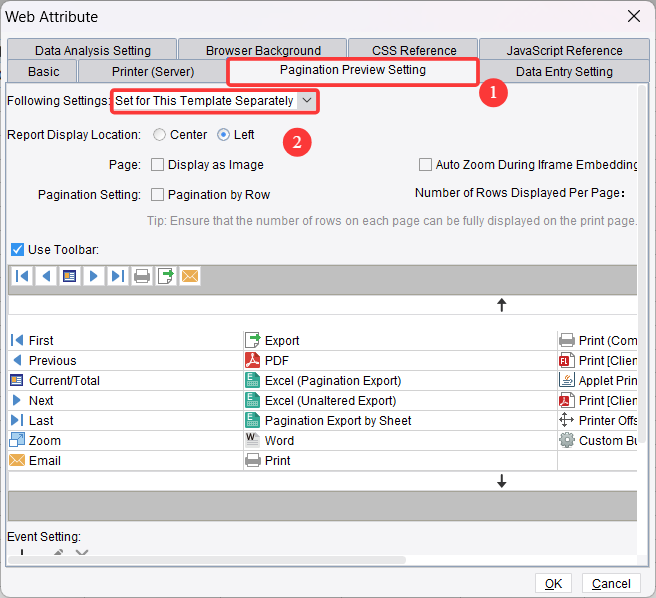Click the printer icon in top toolbar
The image size is (656, 598).
click(142, 276)
